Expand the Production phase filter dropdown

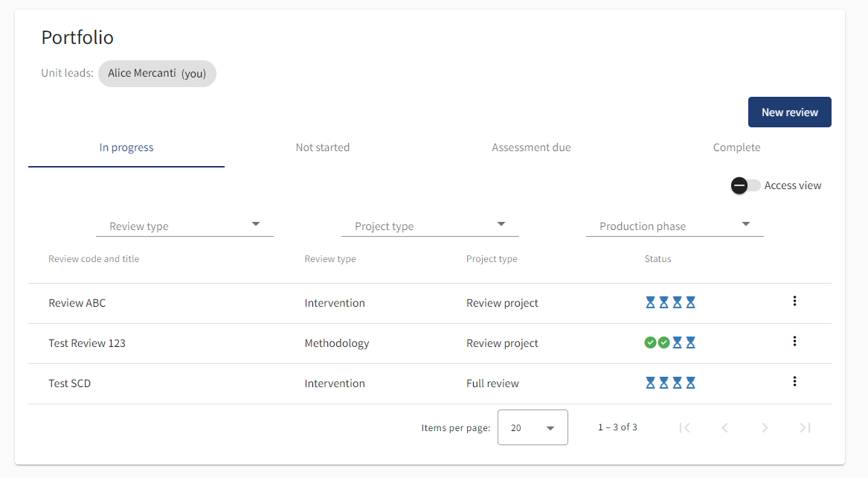(675, 226)
